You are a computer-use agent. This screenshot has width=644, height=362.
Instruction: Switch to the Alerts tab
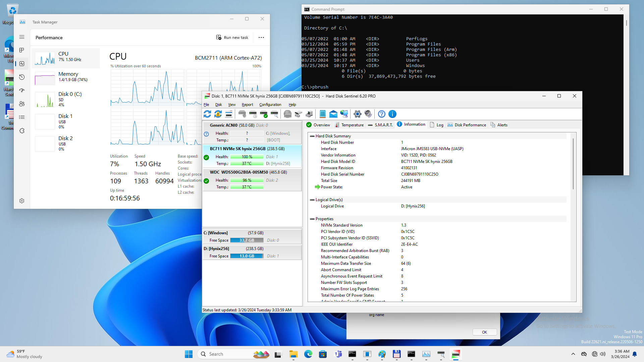click(x=499, y=125)
